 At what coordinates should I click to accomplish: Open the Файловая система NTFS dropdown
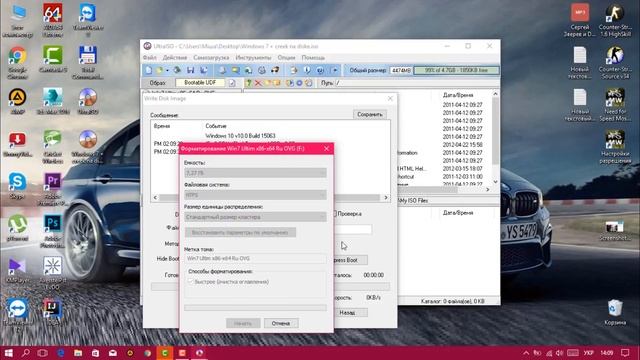click(x=255, y=195)
